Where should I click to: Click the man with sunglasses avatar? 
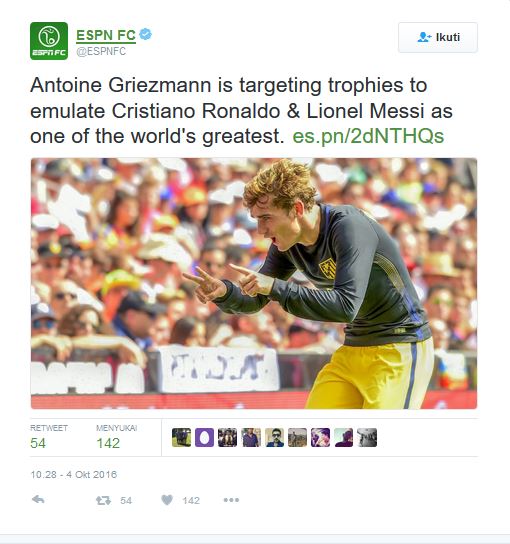coord(274,437)
